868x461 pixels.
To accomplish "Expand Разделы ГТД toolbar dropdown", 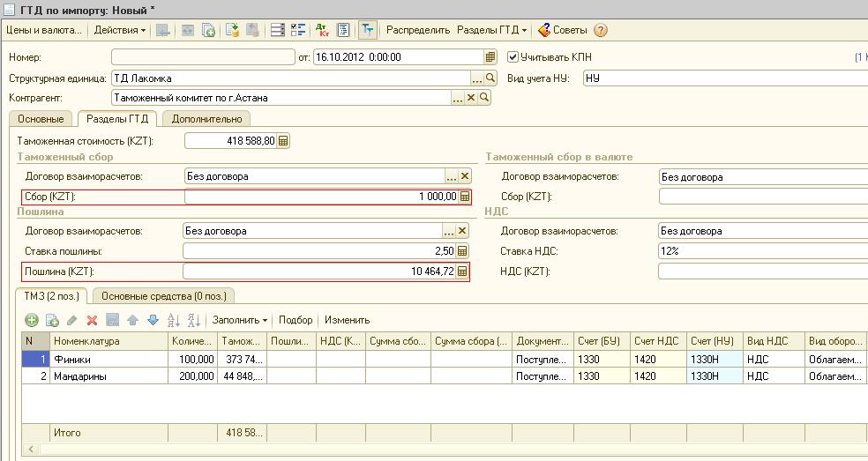I will click(491, 30).
